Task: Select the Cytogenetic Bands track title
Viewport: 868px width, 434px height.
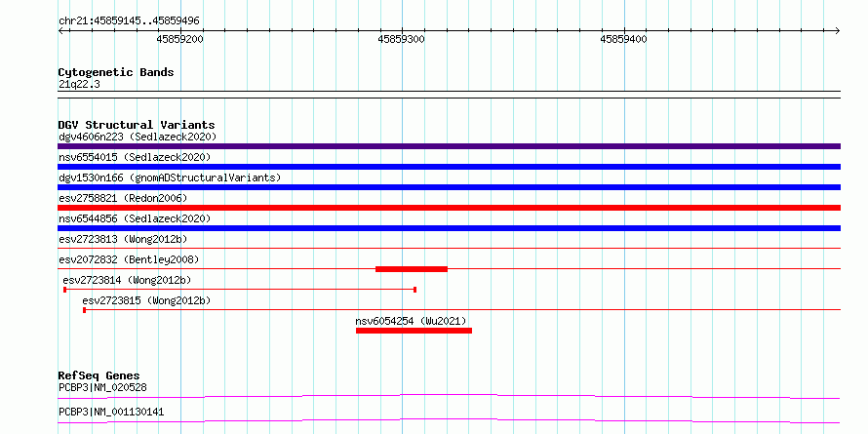Action: coord(116,72)
